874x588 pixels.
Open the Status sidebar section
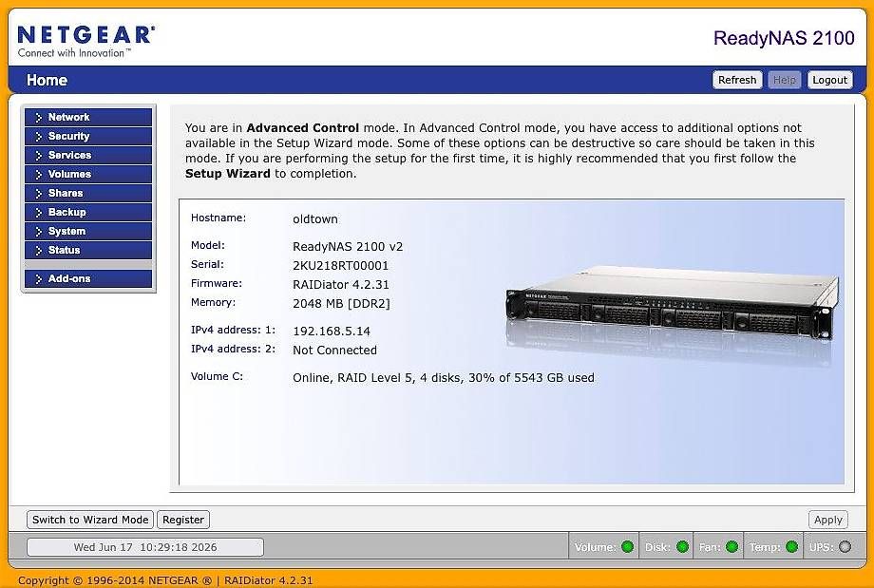(x=88, y=250)
